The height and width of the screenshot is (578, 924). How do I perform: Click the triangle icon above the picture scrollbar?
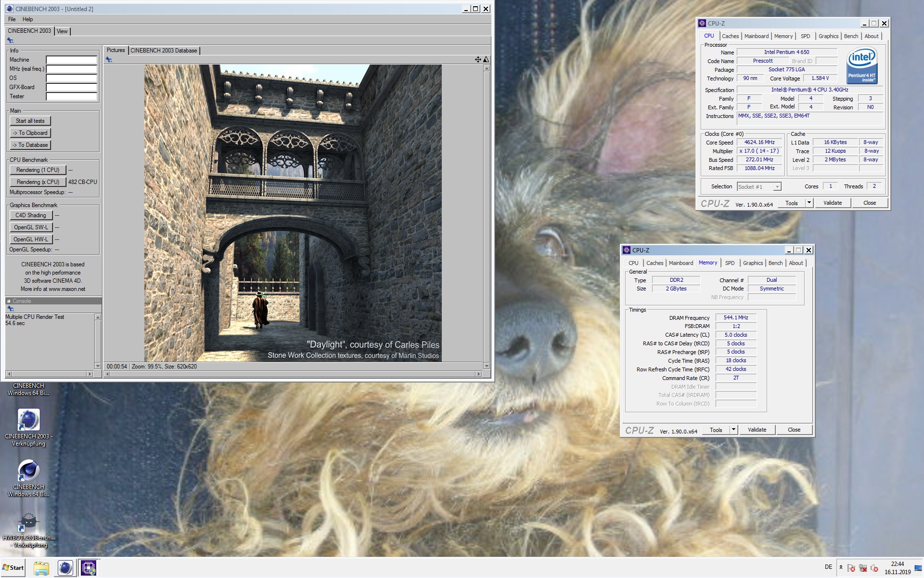[x=486, y=60]
